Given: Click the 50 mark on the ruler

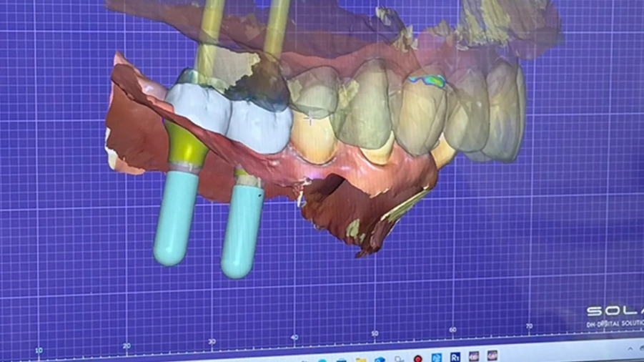Looking at the screenshot, I should [x=375, y=334].
